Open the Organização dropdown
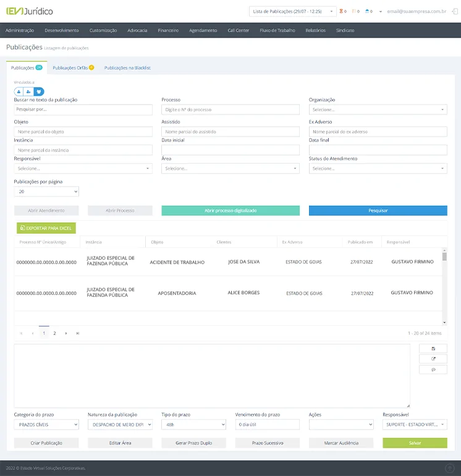This screenshot has height=476, width=461. 378,109
